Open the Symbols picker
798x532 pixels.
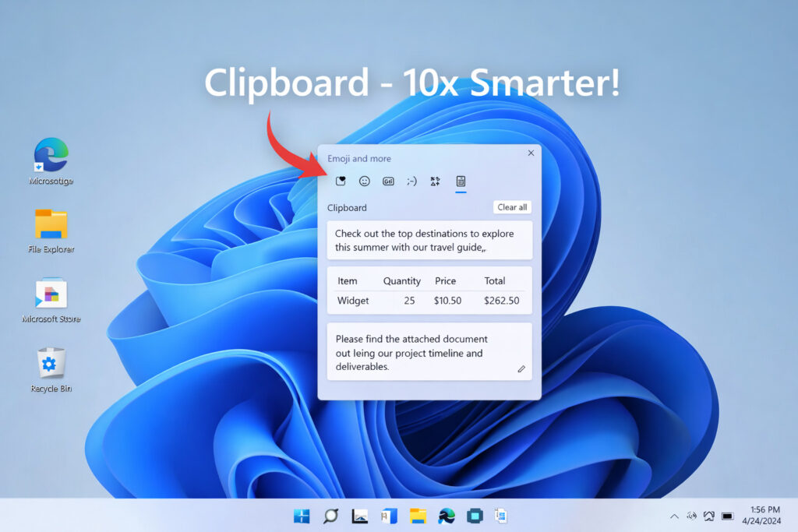(x=435, y=181)
